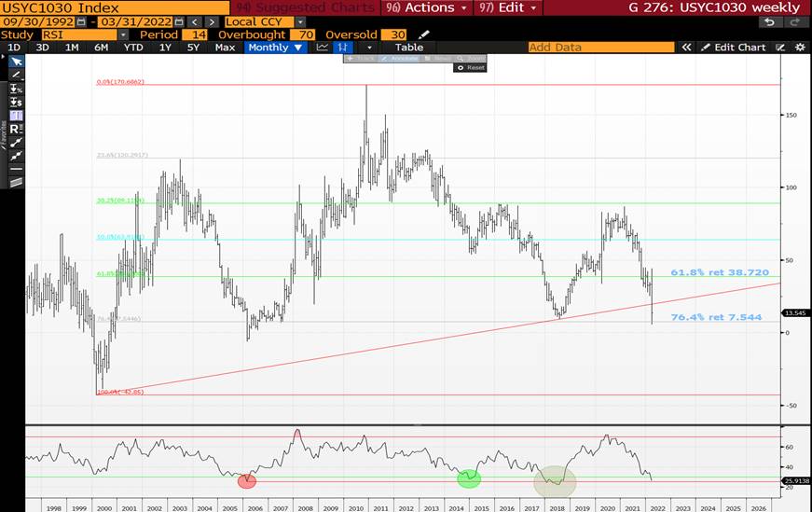
Task: Switch to line chart style icon
Action: pos(323,47)
